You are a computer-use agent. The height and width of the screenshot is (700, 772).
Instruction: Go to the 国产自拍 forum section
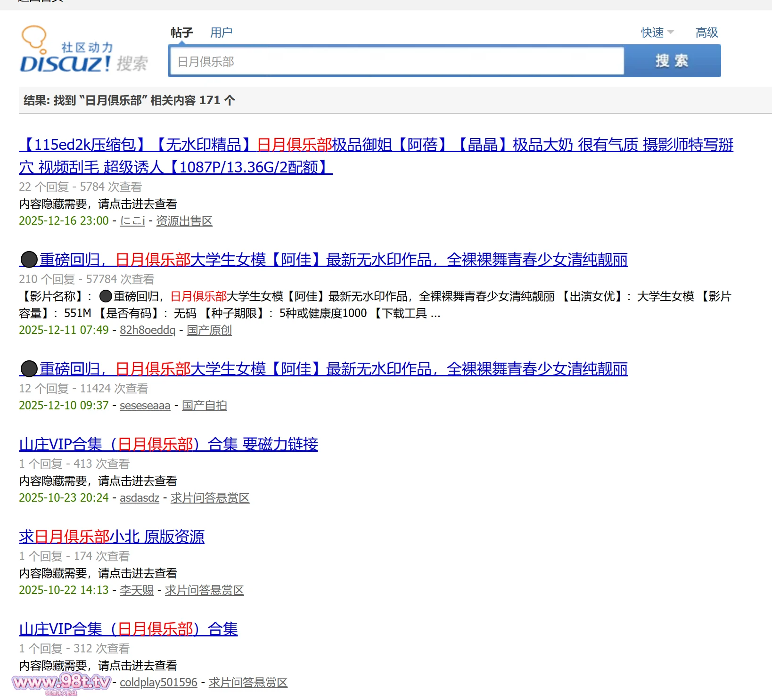click(205, 406)
